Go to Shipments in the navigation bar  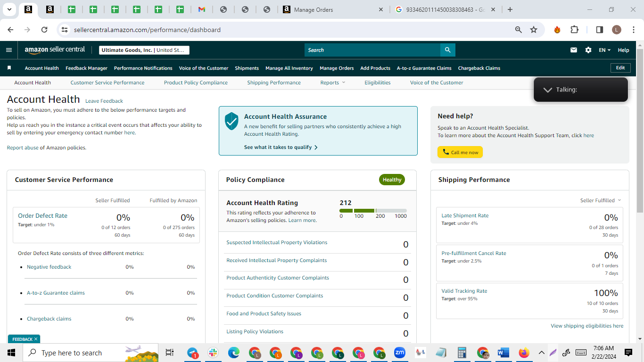(x=247, y=68)
